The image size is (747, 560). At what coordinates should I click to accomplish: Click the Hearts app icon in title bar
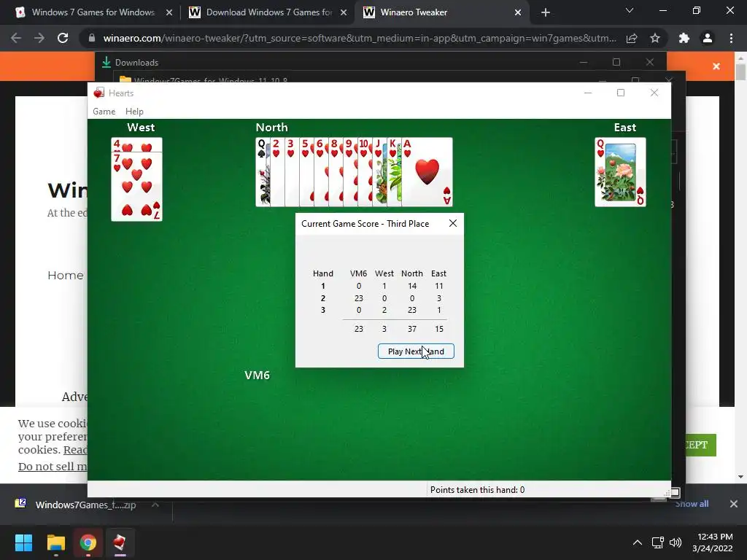pyautogui.click(x=98, y=93)
